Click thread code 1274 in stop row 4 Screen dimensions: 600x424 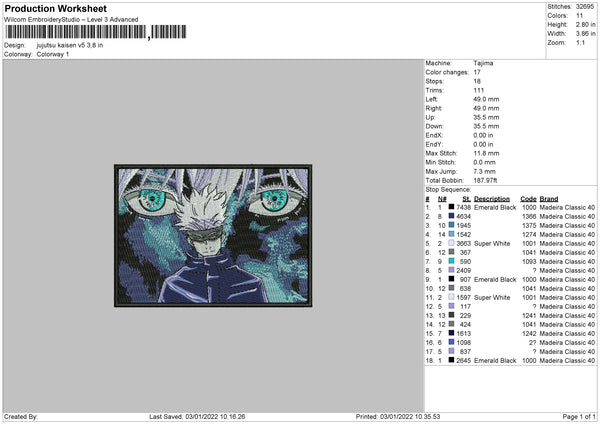click(x=530, y=235)
